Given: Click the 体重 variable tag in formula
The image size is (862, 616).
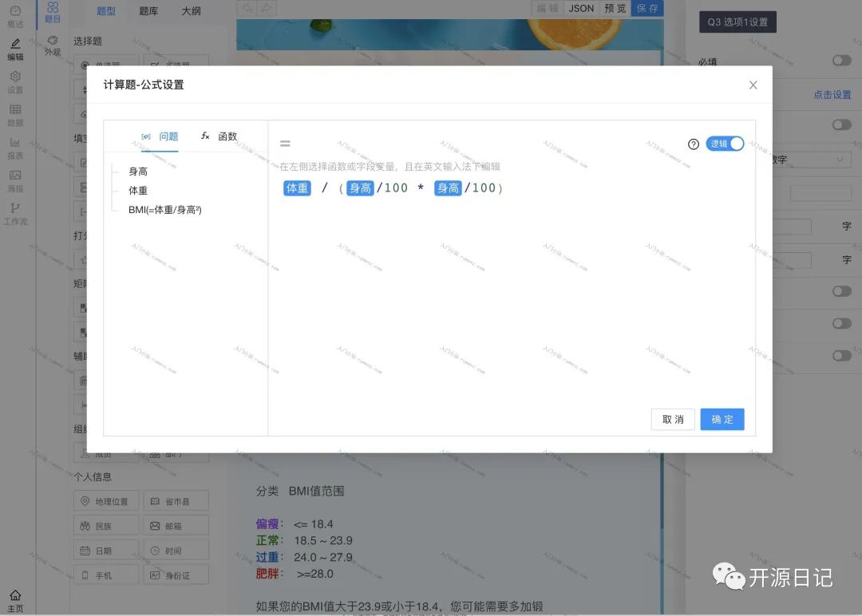Looking at the screenshot, I should [x=297, y=188].
